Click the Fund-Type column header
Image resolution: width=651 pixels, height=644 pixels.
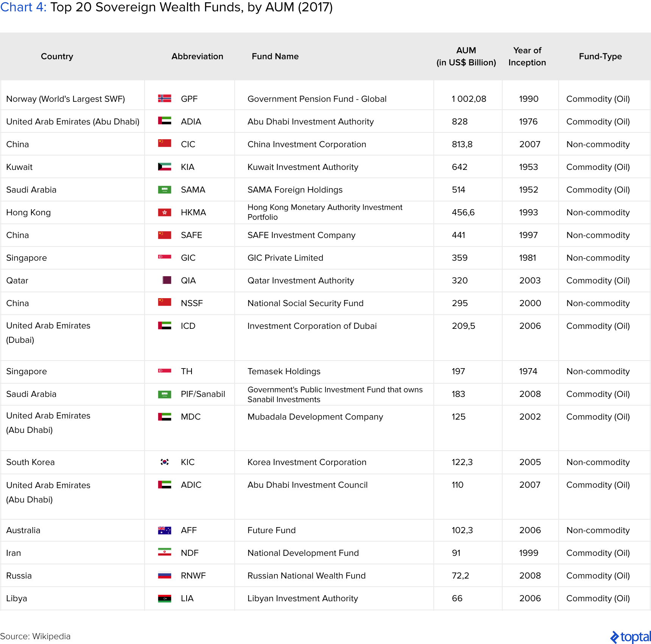[x=600, y=56]
